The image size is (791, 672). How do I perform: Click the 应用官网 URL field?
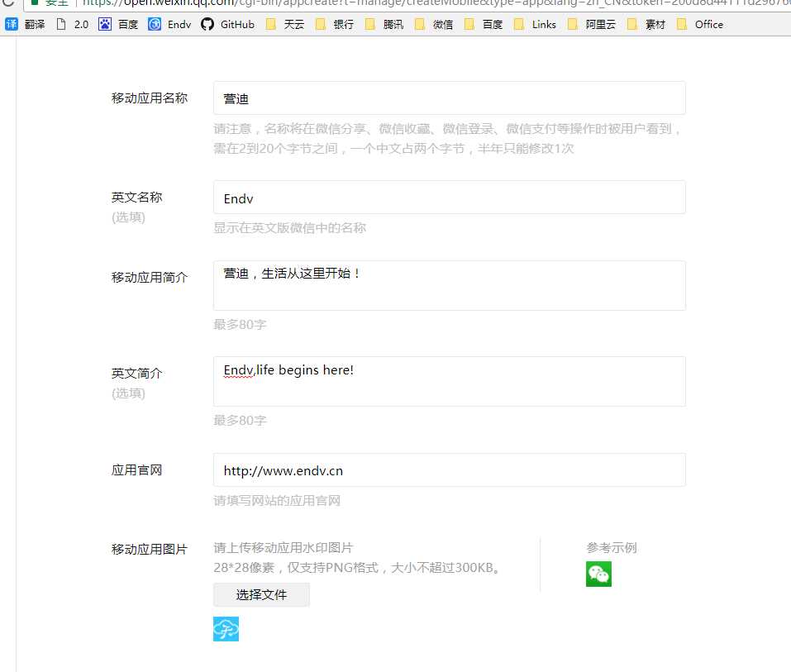click(x=450, y=470)
